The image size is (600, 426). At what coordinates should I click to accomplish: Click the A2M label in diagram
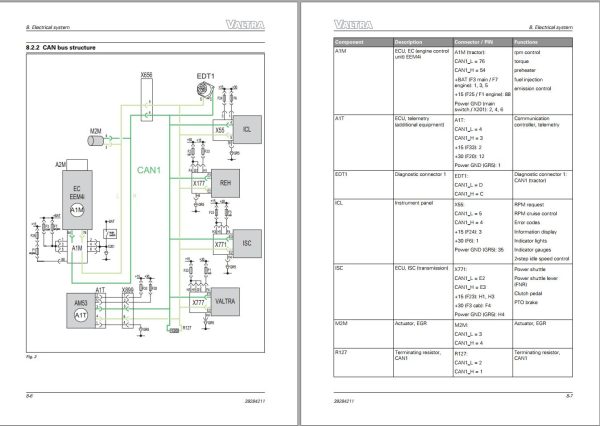(x=60, y=165)
